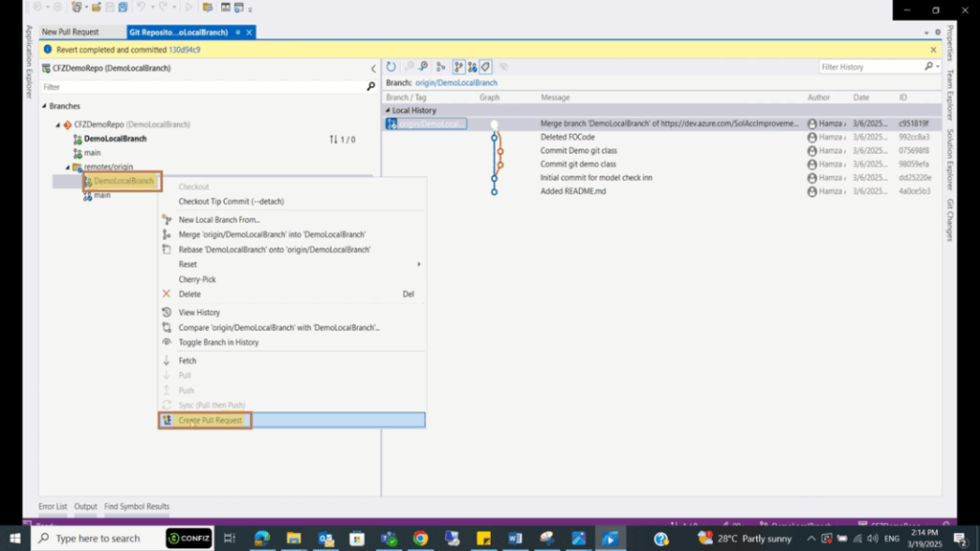Screen dimensions: 980x551
Task: Toggle Show Tags in history toolbar
Action: (485, 67)
